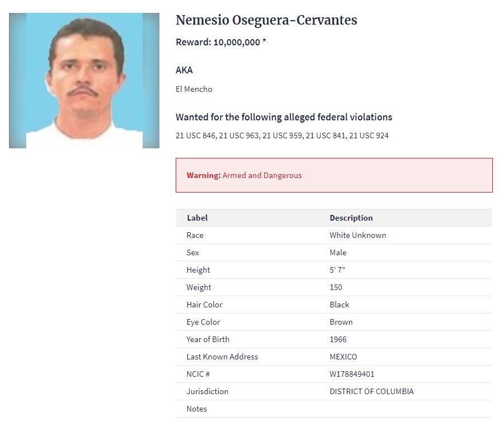Click the Nemesio Oseguera-Cervantes name heading
Screen dimensions: 504x430
266,20
